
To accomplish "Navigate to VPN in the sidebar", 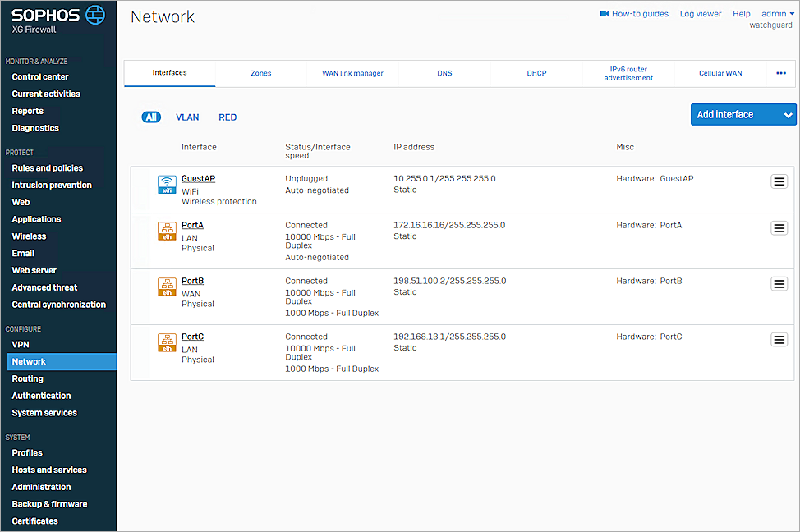I will click(x=21, y=344).
